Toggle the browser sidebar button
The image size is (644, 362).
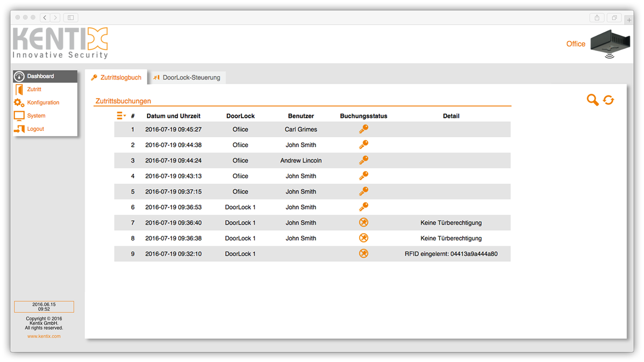pyautogui.click(x=70, y=18)
